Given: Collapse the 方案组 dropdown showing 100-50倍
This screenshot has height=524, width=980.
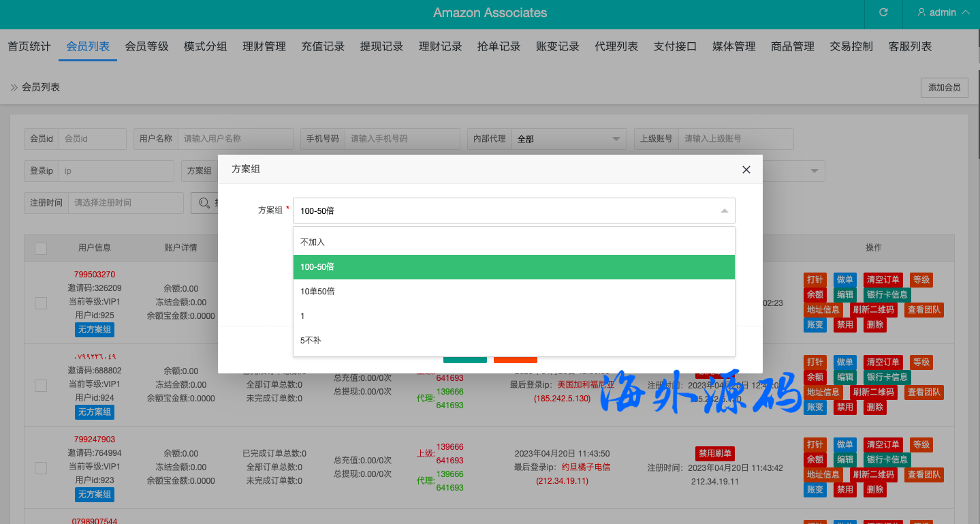Looking at the screenshot, I should point(724,211).
